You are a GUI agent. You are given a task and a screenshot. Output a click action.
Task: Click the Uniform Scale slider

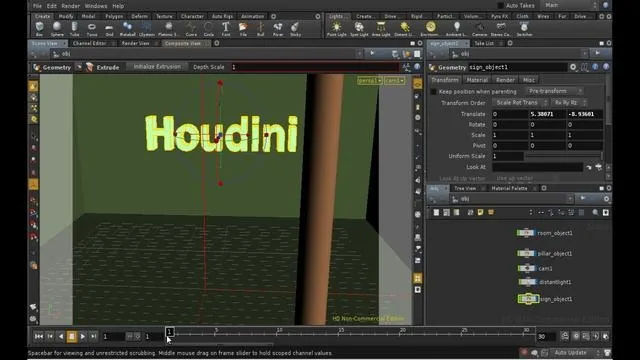[564, 156]
